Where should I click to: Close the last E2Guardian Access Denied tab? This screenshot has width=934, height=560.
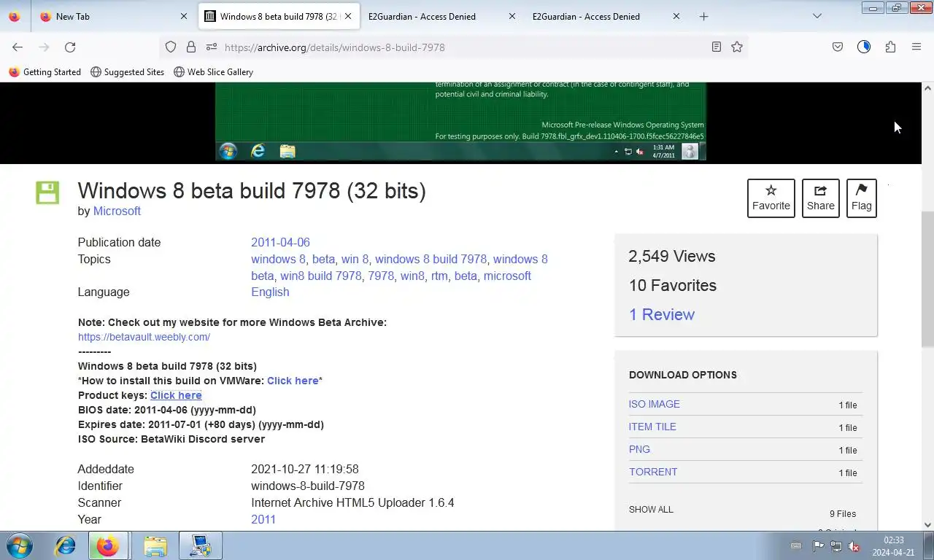(x=676, y=16)
